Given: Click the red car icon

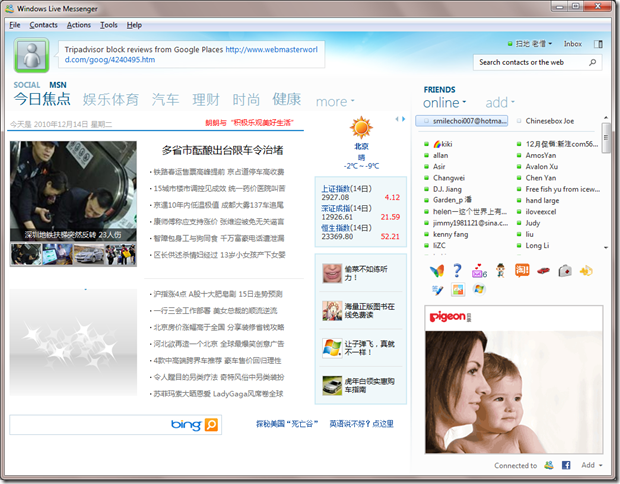Looking at the screenshot, I should point(543,270).
